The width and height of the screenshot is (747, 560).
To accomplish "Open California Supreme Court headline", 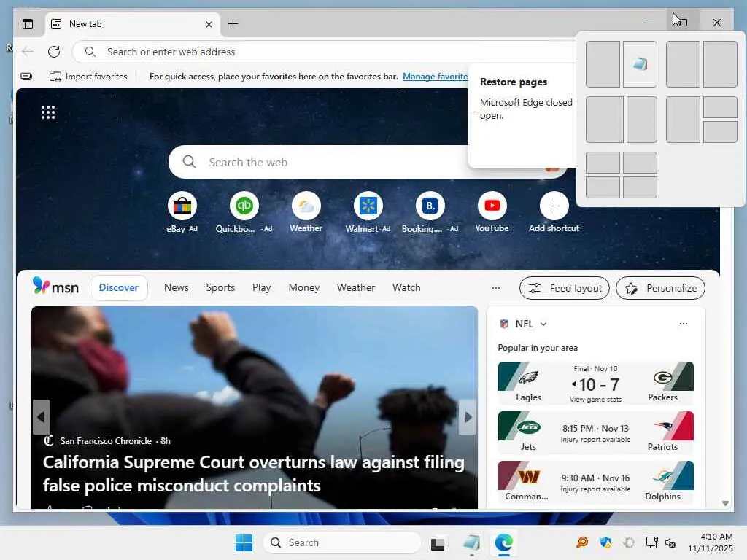I will point(253,474).
